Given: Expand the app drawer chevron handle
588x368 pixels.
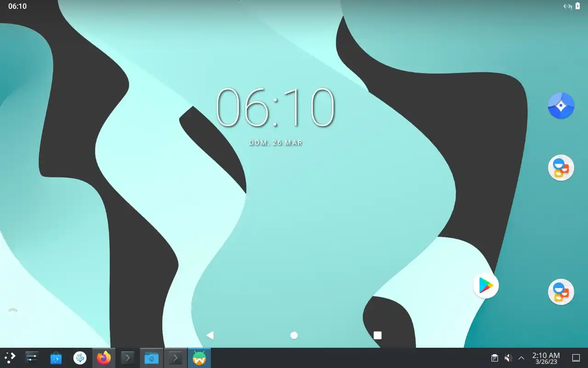Looking at the screenshot, I should (13, 310).
